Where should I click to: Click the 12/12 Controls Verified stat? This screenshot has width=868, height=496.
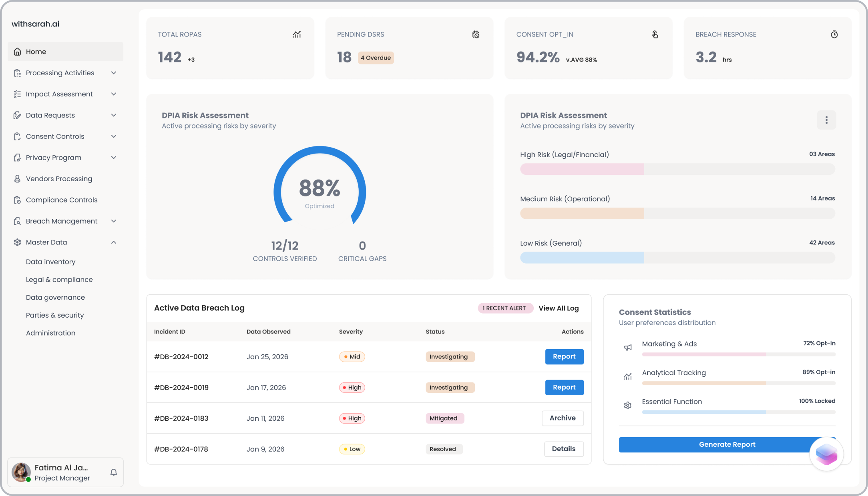click(x=285, y=251)
